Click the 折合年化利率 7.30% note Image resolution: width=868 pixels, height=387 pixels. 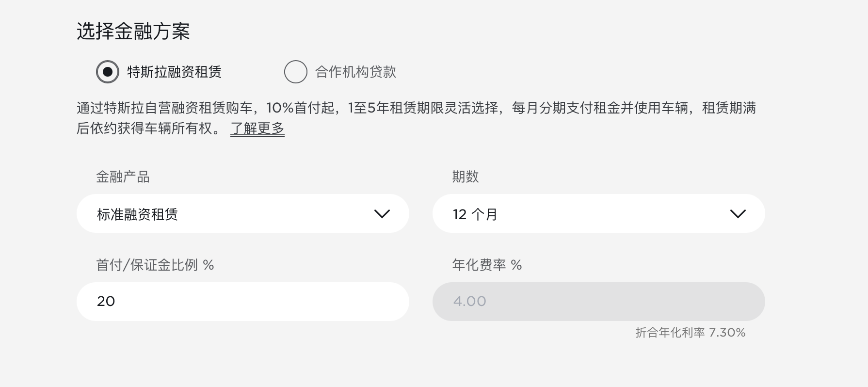[x=690, y=333]
